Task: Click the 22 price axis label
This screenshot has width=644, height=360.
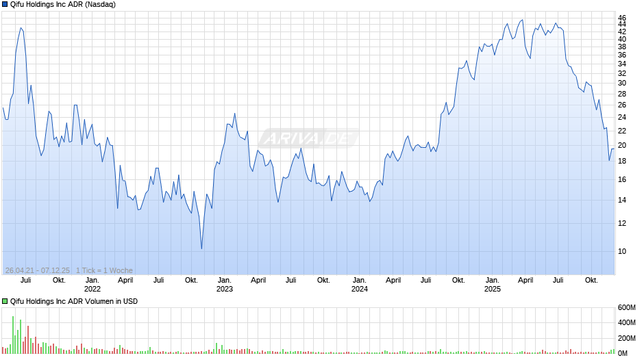Action: tap(622, 131)
